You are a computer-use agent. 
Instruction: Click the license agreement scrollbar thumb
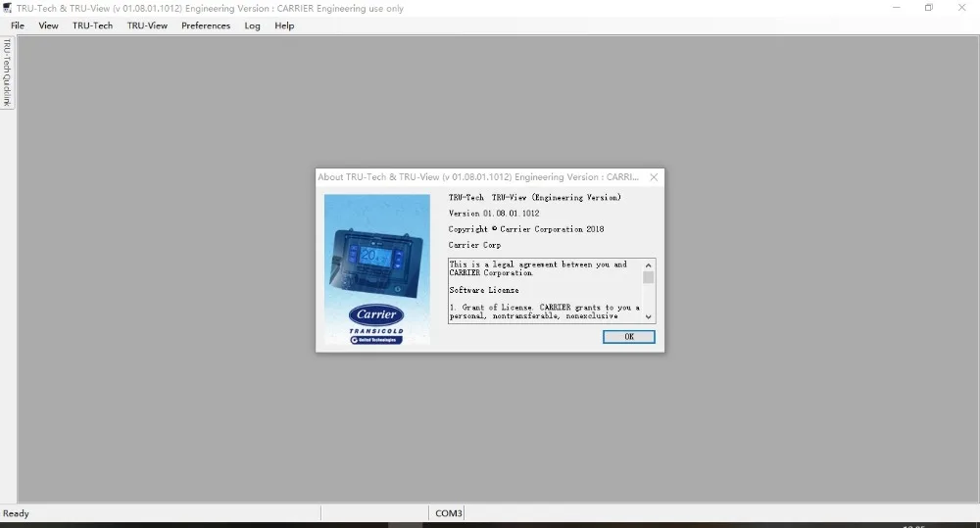[648, 277]
